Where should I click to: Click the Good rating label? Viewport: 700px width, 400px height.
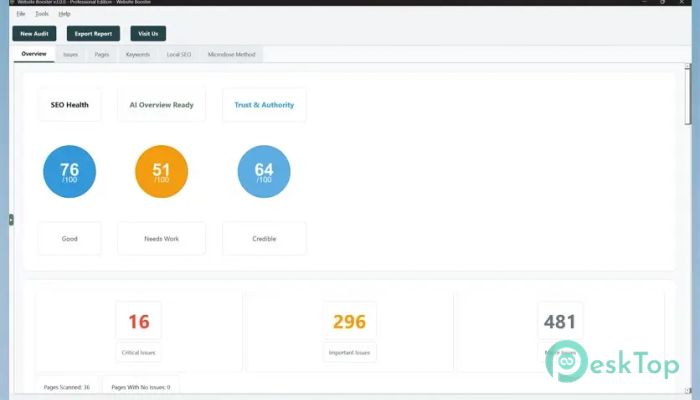point(70,239)
